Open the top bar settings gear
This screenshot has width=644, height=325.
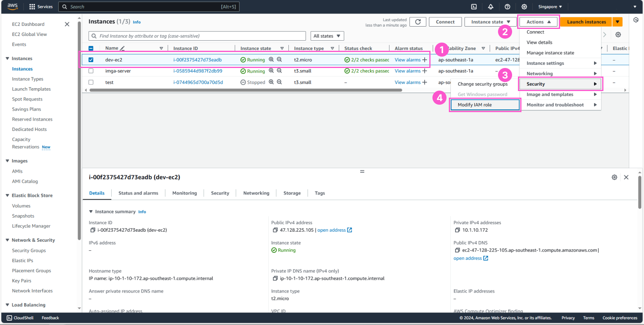coord(524,7)
